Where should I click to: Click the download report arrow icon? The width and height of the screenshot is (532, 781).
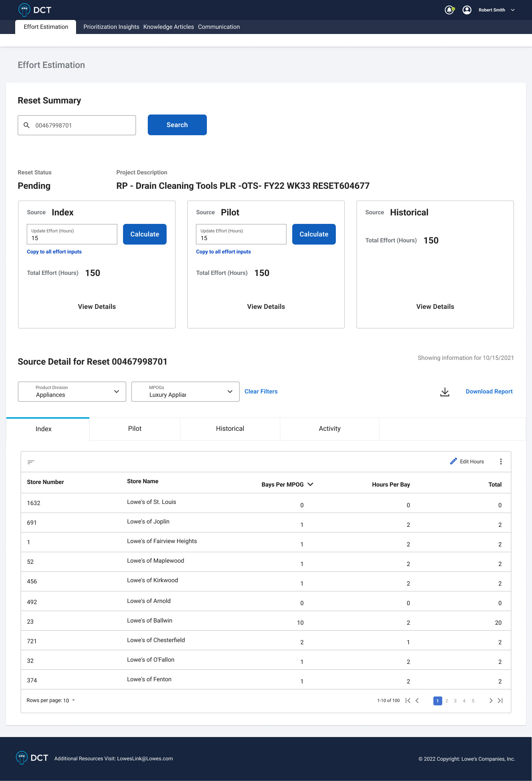tap(445, 392)
